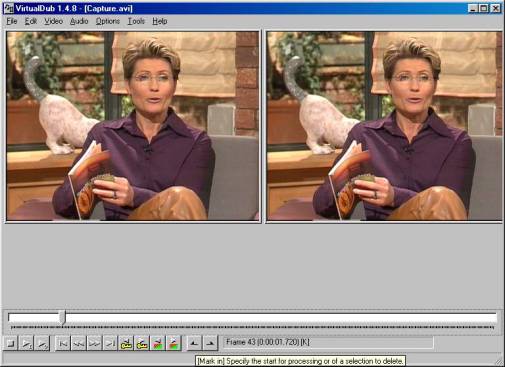Set the Mark in selection start
Image resolution: width=505 pixels, height=367 pixels.
(194, 343)
